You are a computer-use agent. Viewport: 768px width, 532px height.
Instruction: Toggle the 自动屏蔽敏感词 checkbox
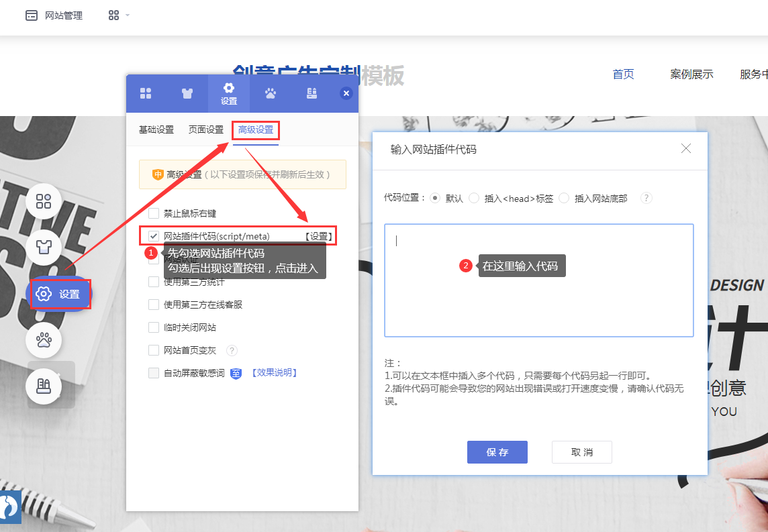[154, 373]
